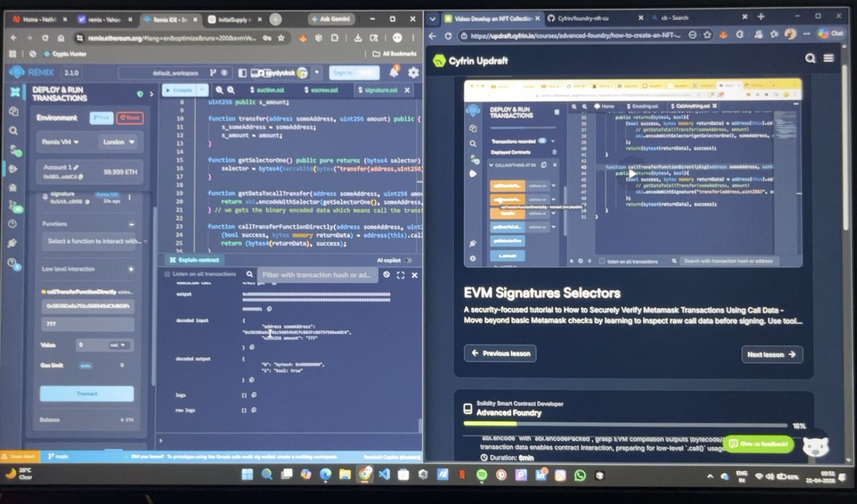Clear the Remix terminal console icon
Screen dimensions: 857x504
386,274
